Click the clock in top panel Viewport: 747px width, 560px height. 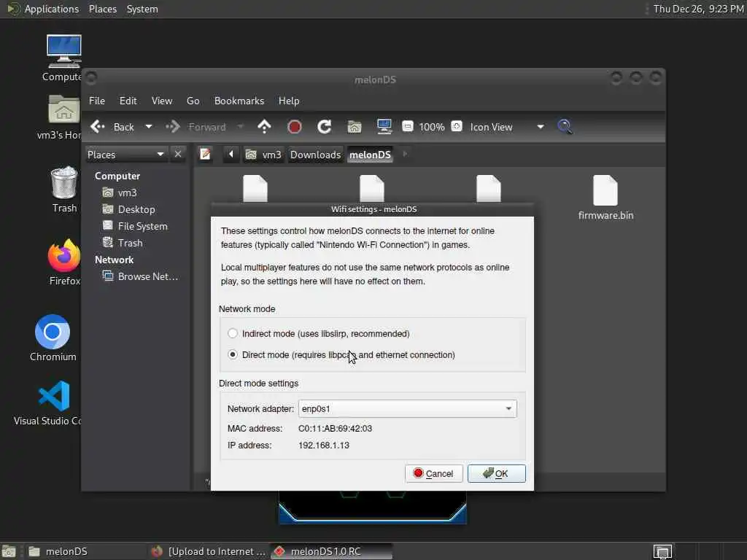tap(698, 9)
